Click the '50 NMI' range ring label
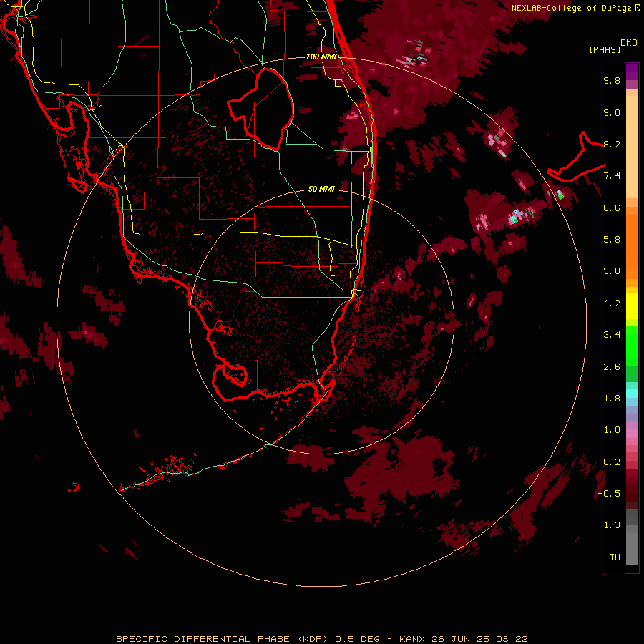Viewport: 644px width, 644px height. click(321, 189)
